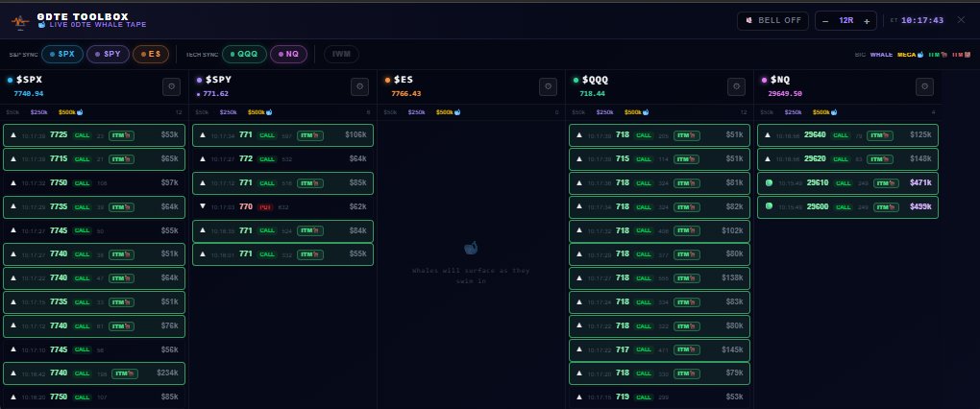Select $250k threshold in the $NQ column

click(x=793, y=112)
